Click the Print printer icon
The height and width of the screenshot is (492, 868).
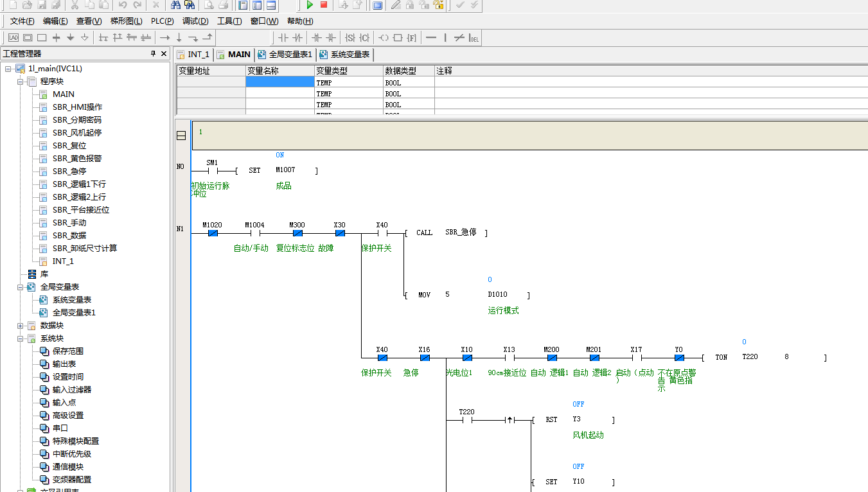tap(223, 4)
